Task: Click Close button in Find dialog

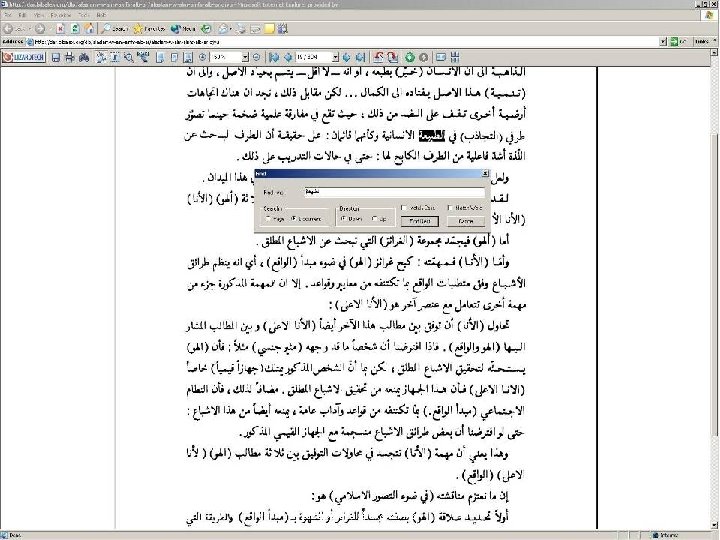Action: 466,221
